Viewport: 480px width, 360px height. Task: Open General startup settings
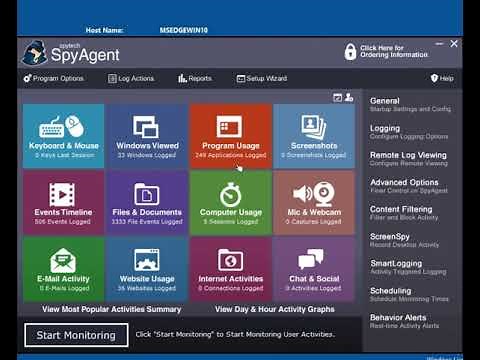click(410, 104)
